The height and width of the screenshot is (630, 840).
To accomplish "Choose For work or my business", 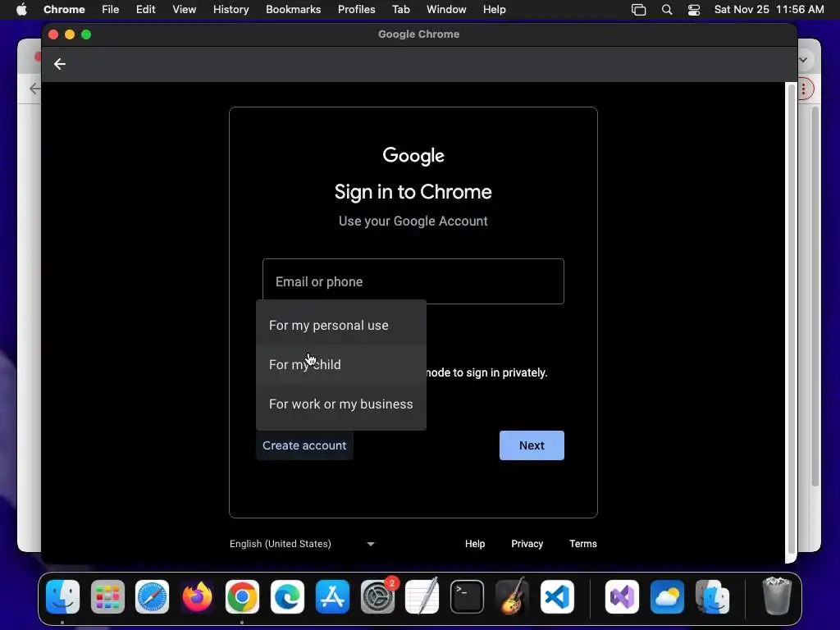I will point(341,404).
